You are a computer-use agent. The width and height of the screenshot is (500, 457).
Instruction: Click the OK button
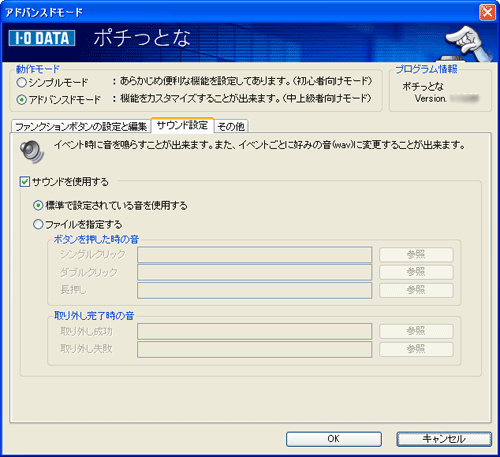click(334, 439)
